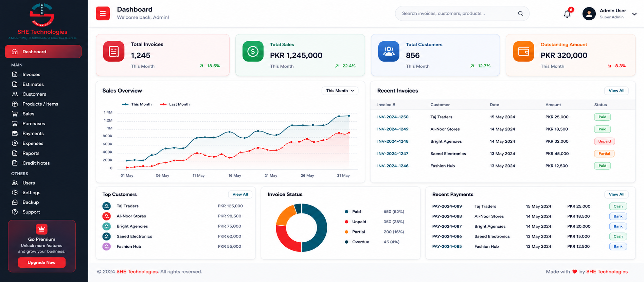This screenshot has width=644, height=282.
Task: Toggle the This Month legend series
Action: tap(137, 104)
